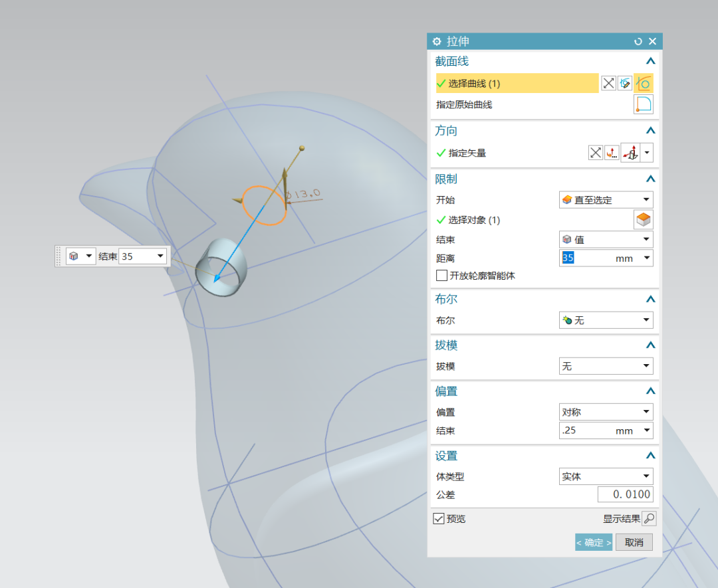This screenshot has height=588, width=718.
Task: Click the 绘制截面 (draw section) icon
Action: pyautogui.click(x=625, y=82)
